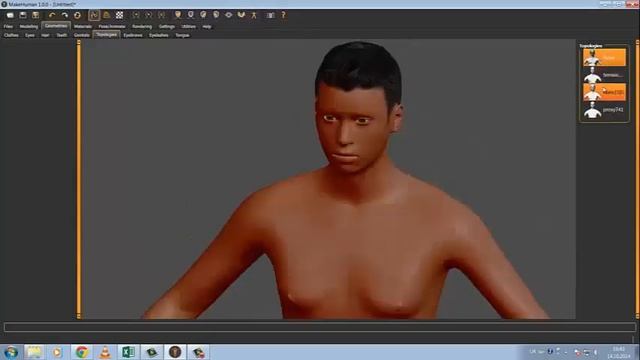The width and height of the screenshot is (640, 360).
Task: Open the Materials tab
Action: (83, 27)
